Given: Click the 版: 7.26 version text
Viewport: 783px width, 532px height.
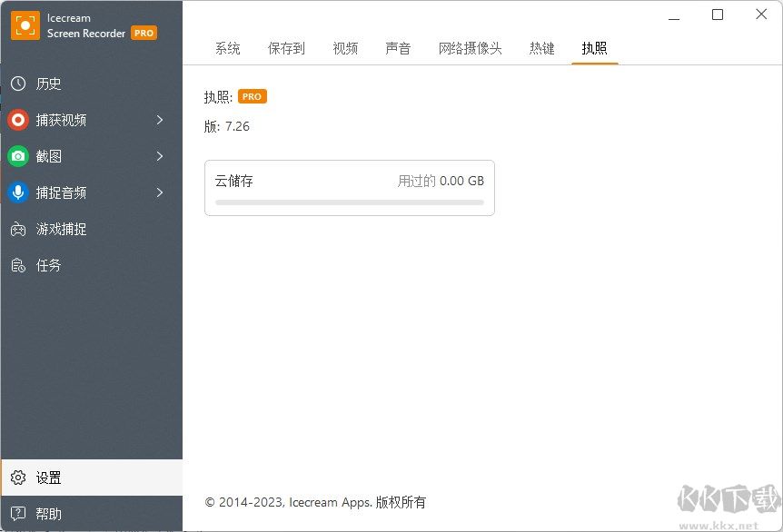Looking at the screenshot, I should [226, 126].
